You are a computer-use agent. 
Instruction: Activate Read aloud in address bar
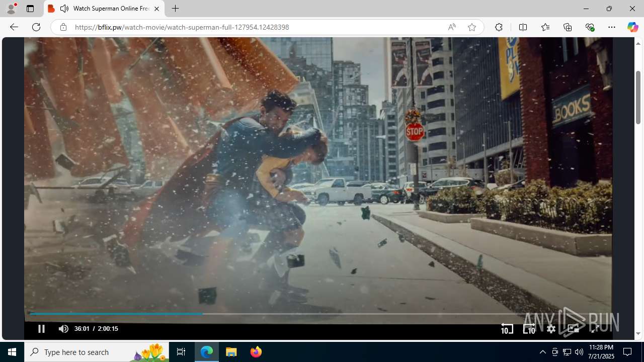pos(452,27)
